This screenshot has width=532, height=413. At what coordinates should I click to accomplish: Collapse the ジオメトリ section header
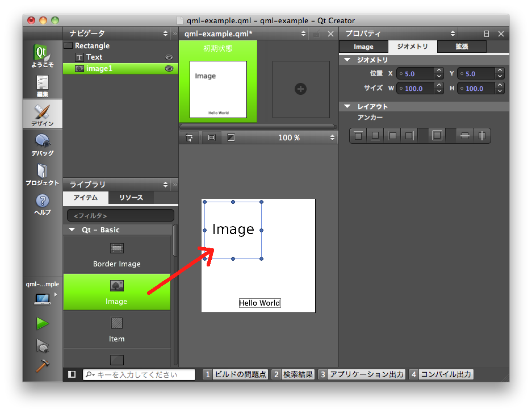click(x=347, y=60)
